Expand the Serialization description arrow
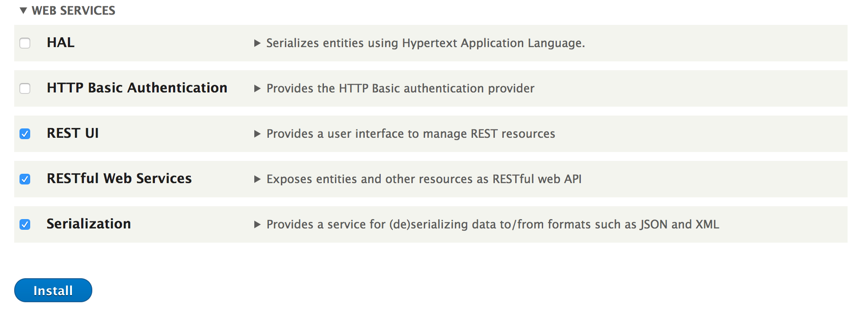 pyautogui.click(x=257, y=224)
